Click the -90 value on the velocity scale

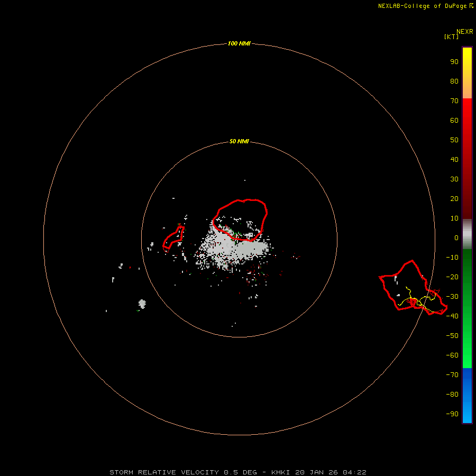tap(452, 414)
